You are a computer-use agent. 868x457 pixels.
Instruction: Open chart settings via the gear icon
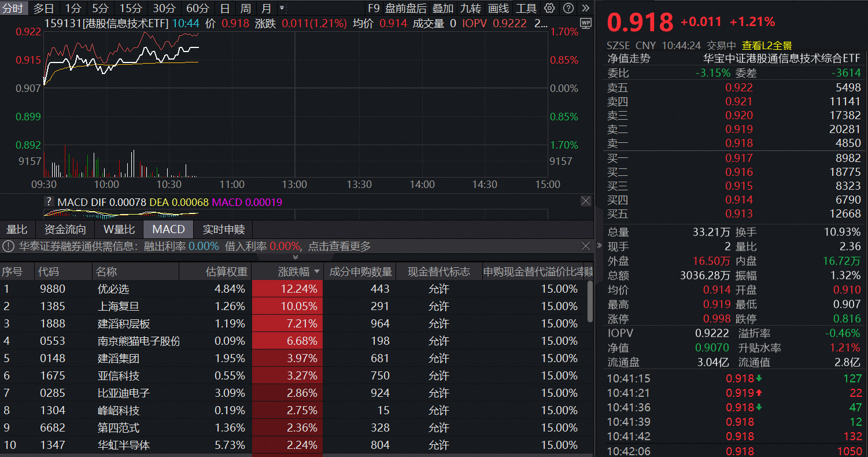point(548,8)
